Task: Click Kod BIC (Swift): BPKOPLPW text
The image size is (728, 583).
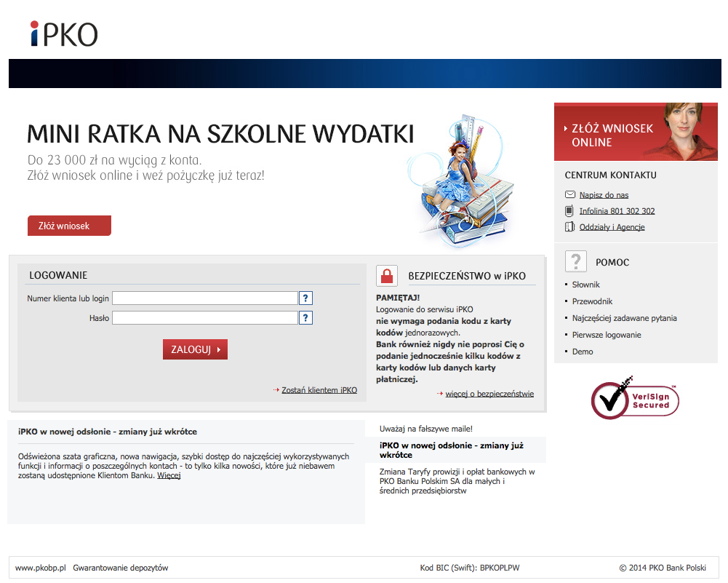Action: (469, 568)
